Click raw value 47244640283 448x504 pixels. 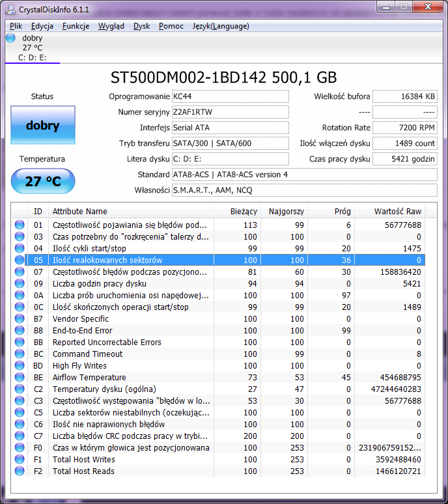396,389
